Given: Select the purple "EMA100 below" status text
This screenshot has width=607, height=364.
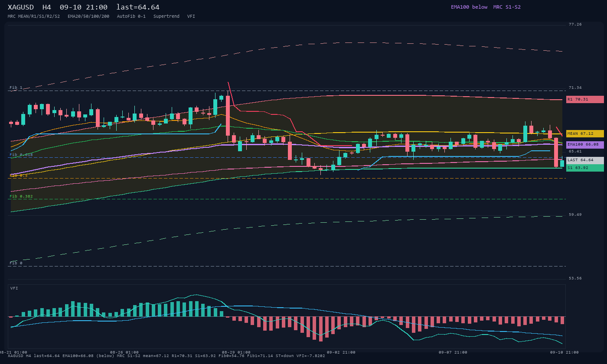Looking at the screenshot, I should point(469,7).
